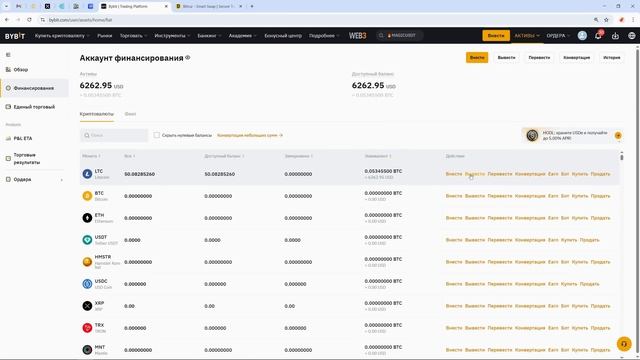Click the app download icon in the header
The image size is (640, 360).
(615, 36)
